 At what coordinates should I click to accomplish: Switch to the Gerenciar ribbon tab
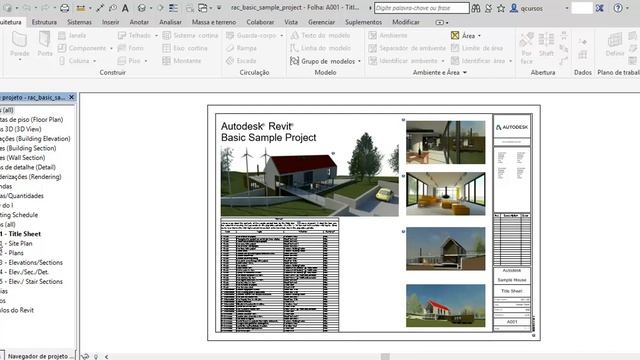point(321,22)
